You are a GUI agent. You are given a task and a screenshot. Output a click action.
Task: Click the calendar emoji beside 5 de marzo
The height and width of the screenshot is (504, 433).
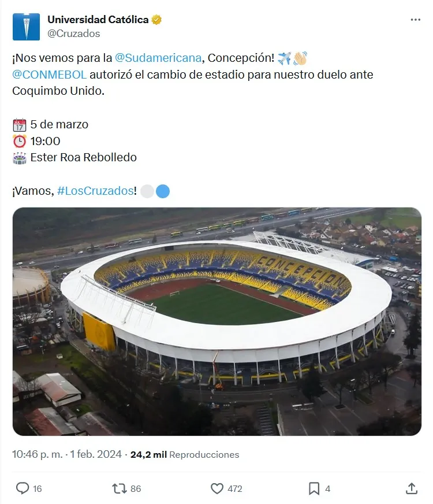20,125
